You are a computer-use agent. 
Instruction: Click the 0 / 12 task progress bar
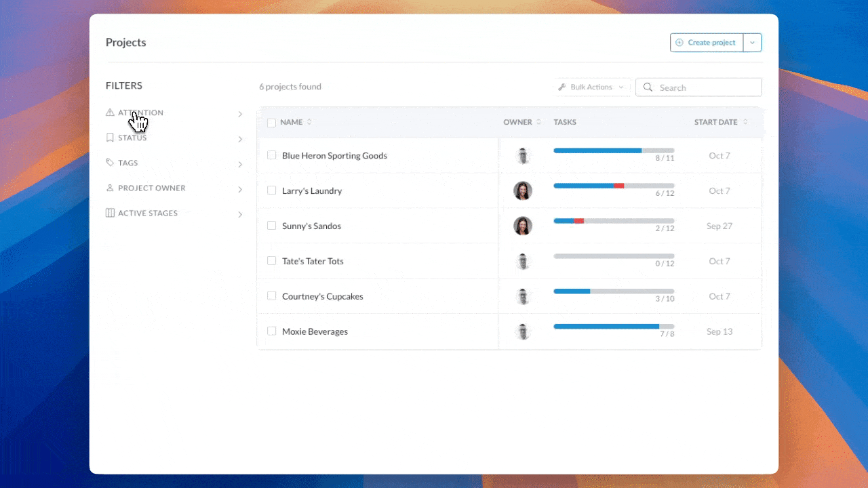point(614,256)
